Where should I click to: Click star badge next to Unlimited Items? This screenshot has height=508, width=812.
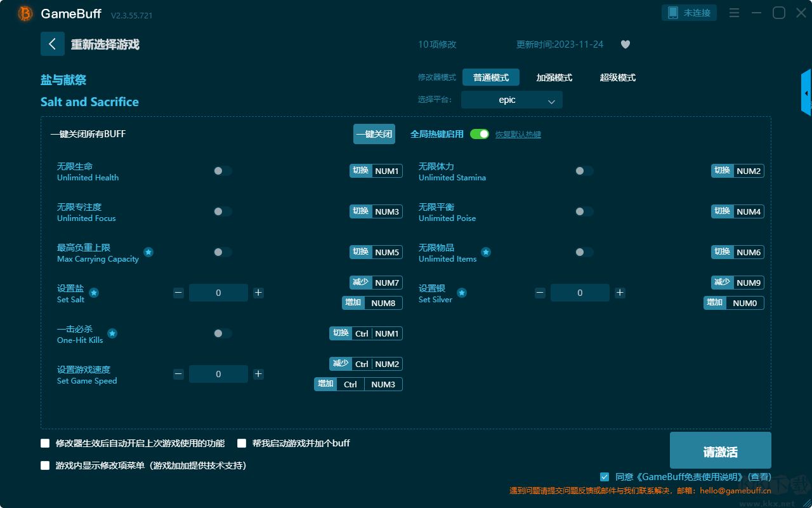pyautogui.click(x=486, y=252)
